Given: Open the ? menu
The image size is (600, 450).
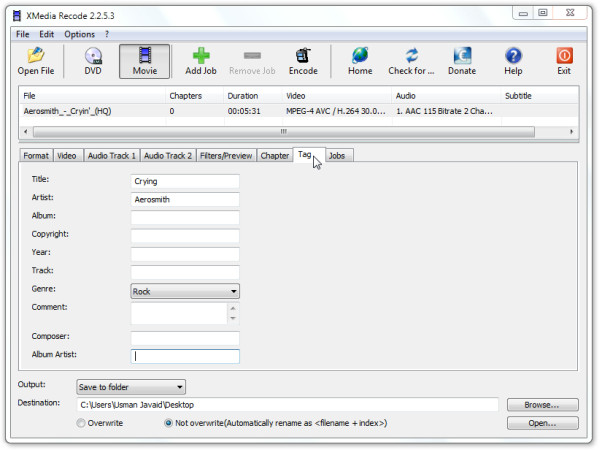Looking at the screenshot, I should click(107, 34).
